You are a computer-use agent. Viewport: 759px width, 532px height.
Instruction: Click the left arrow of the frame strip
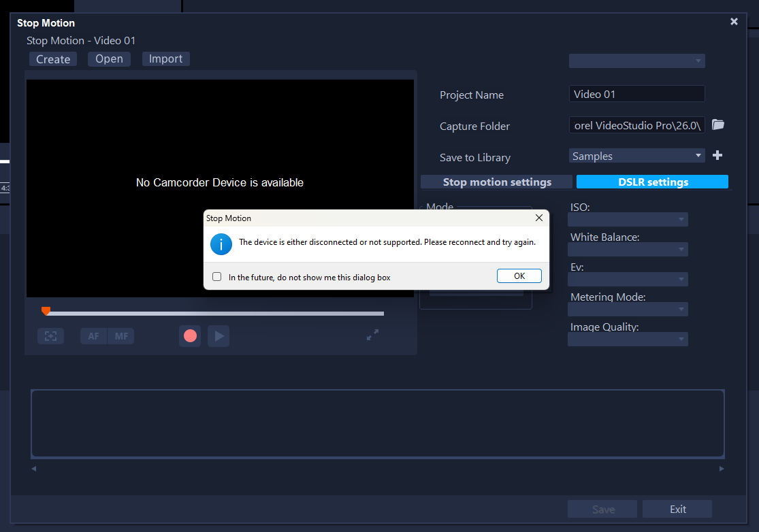(x=34, y=468)
